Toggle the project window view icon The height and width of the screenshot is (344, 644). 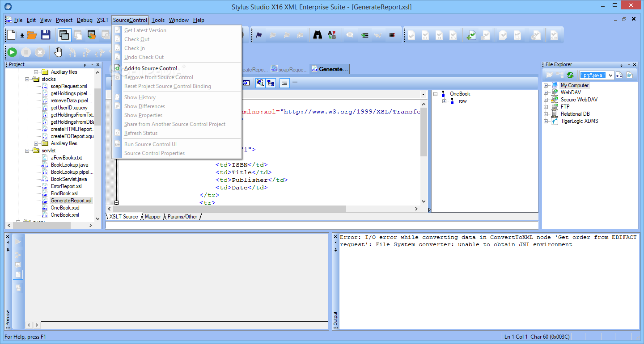coord(64,35)
